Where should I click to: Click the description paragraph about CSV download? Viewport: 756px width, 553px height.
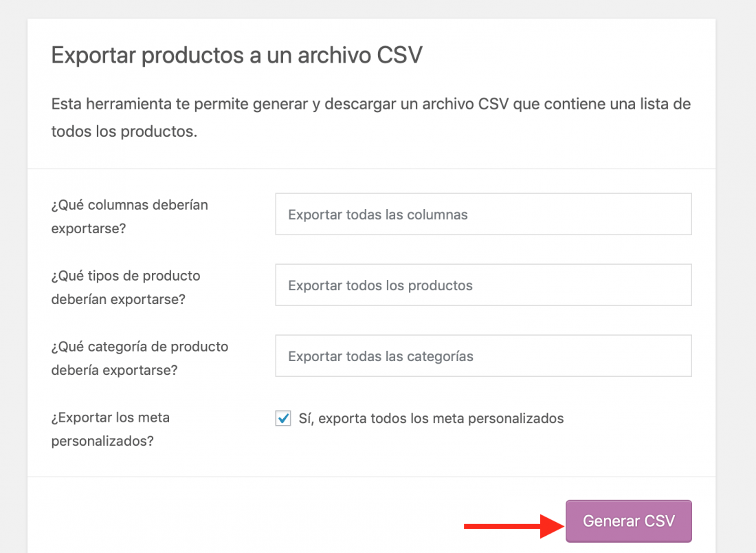pyautogui.click(x=370, y=117)
